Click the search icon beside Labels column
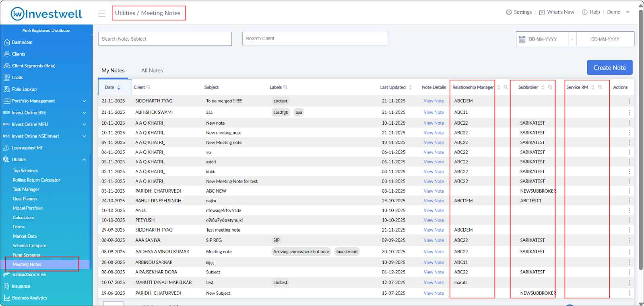Image resolution: width=644 pixels, height=306 pixels. 285,87
